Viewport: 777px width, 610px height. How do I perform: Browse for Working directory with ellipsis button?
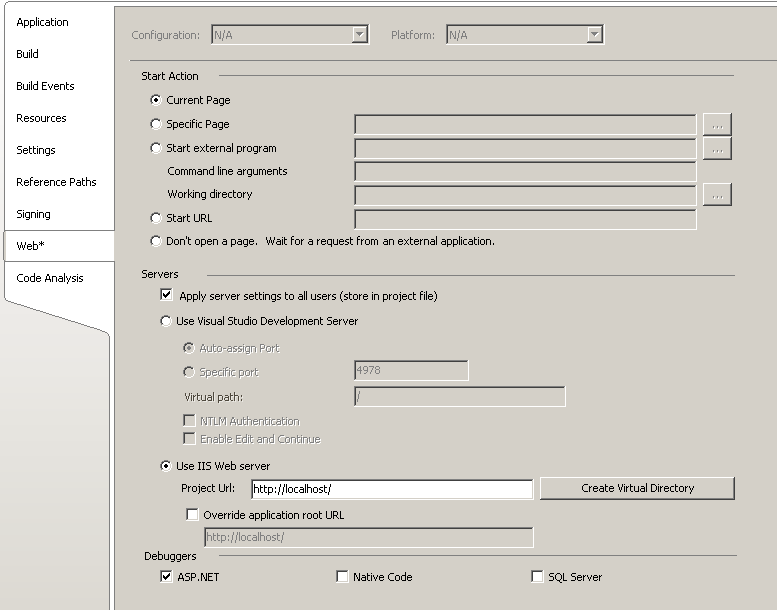(717, 195)
